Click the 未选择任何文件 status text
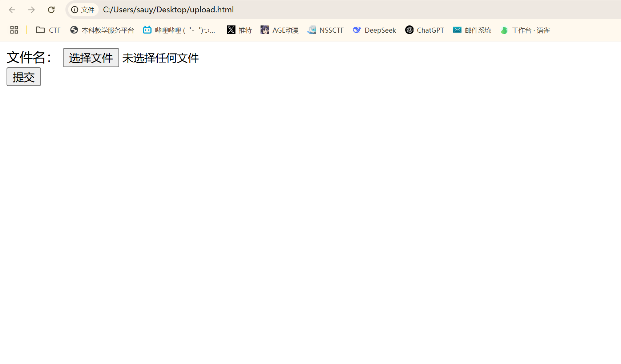The width and height of the screenshot is (621, 364). pyautogui.click(x=160, y=58)
